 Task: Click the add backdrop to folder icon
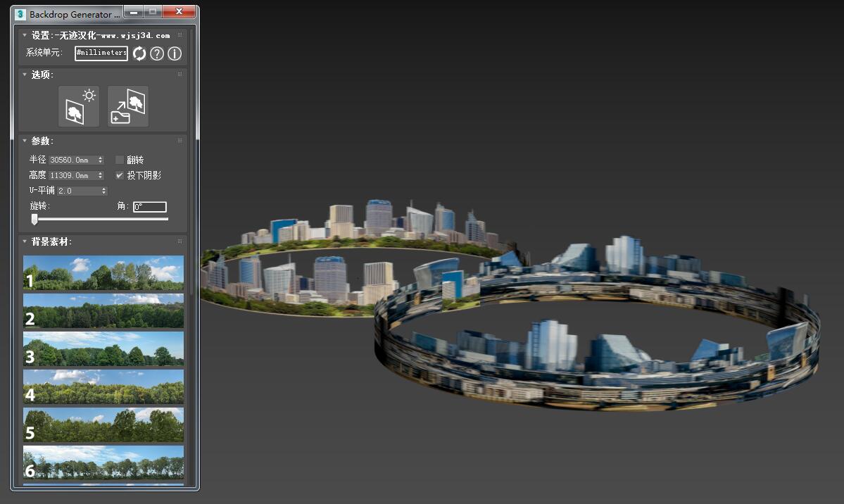pos(128,106)
